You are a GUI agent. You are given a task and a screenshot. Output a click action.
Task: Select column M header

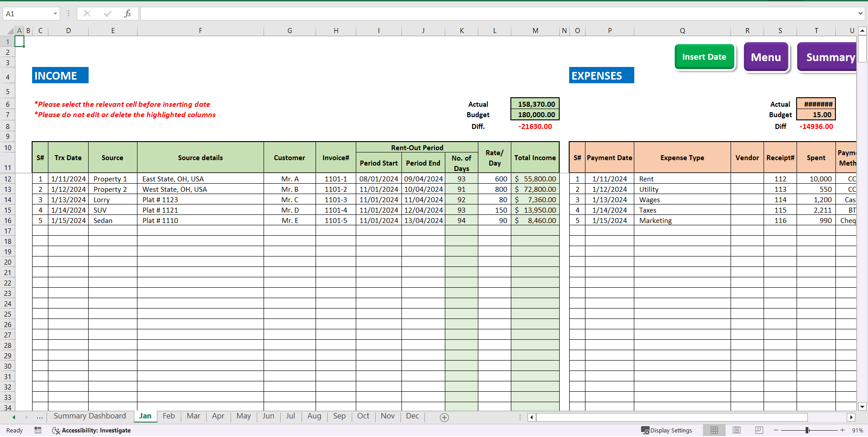(535, 31)
